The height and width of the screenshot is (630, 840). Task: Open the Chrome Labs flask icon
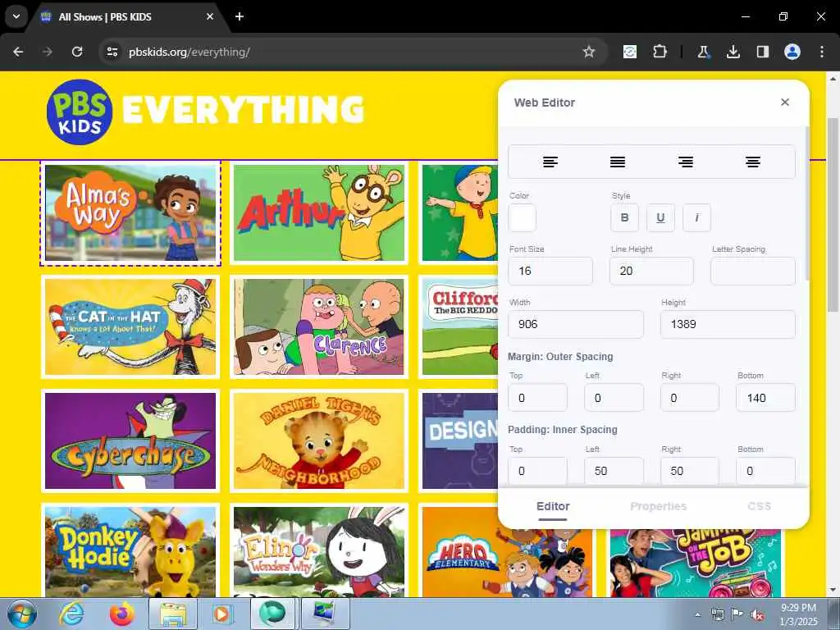(x=703, y=52)
